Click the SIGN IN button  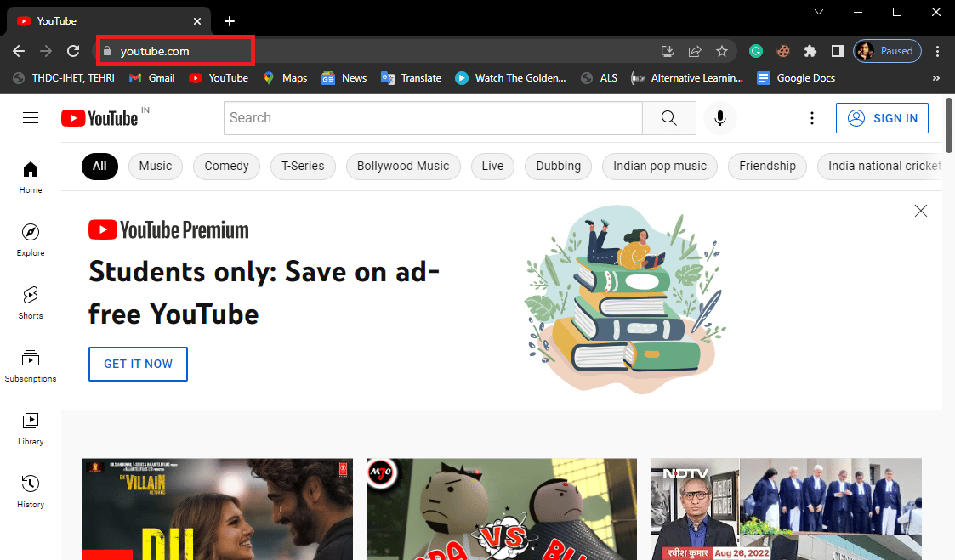[x=882, y=118]
